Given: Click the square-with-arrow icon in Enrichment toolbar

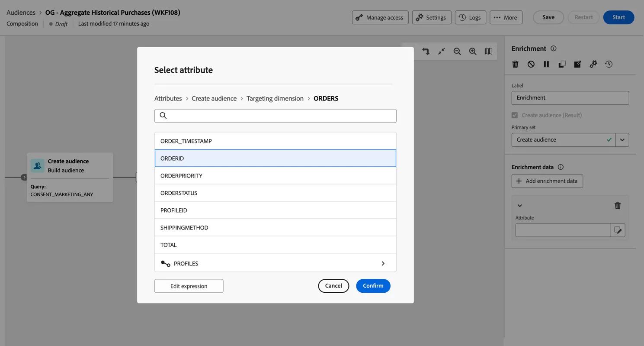Looking at the screenshot, I should click(577, 64).
